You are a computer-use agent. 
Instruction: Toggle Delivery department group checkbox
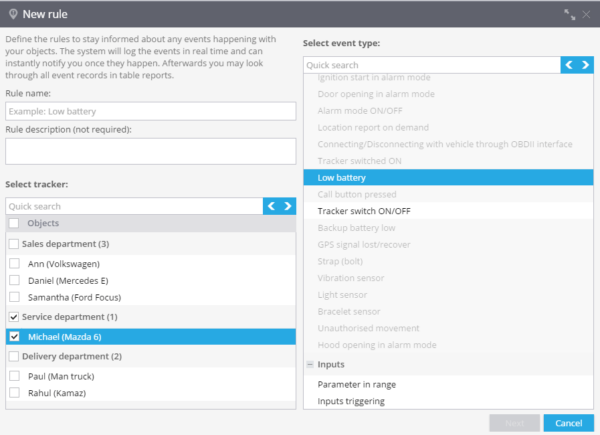click(14, 356)
